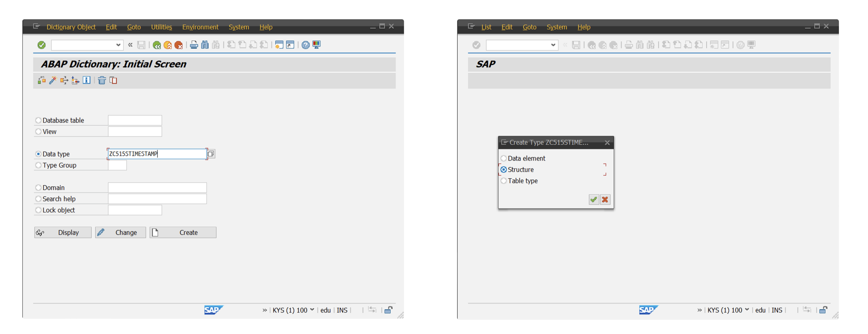The width and height of the screenshot is (868, 334).
Task: Click the Where-Used List icon
Action: 64,80
